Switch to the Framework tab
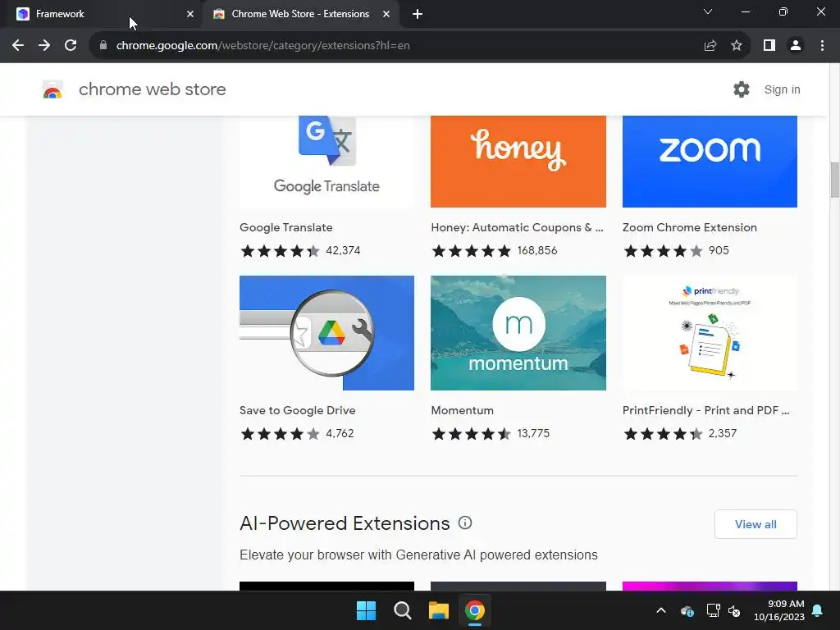 click(x=101, y=14)
